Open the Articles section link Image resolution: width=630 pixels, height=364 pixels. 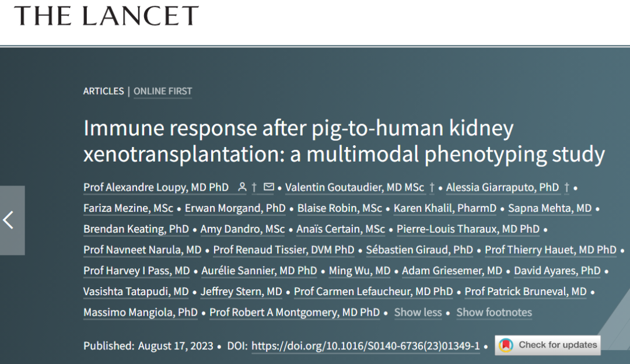tap(103, 91)
